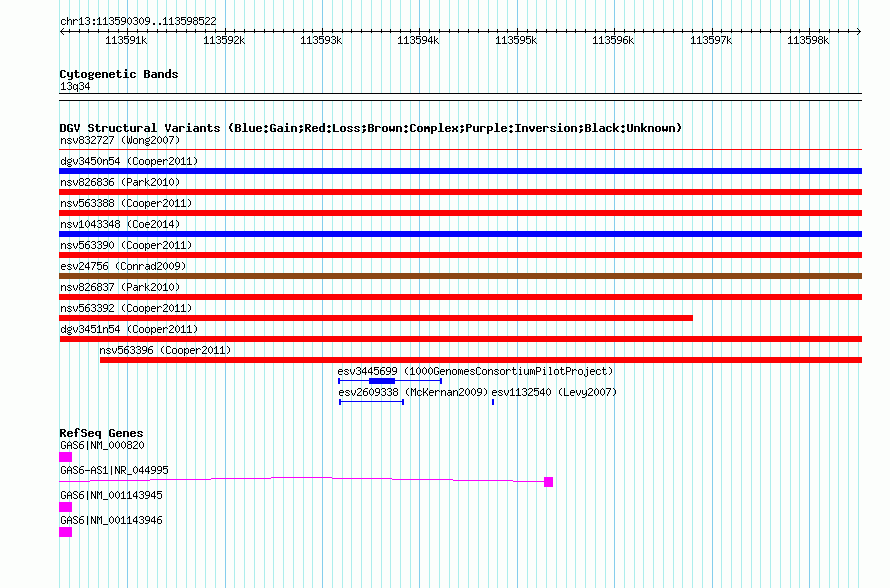Click the 113598k ruler tick label
This screenshot has height=588, width=890.
click(x=808, y=40)
